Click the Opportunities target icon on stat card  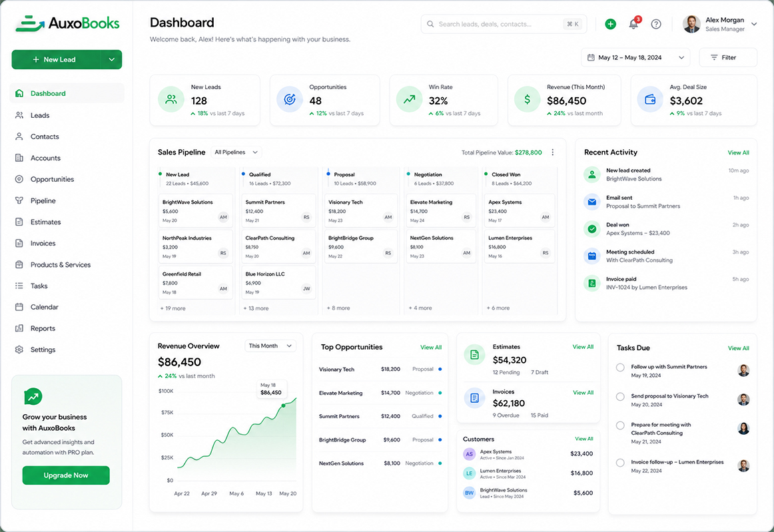click(x=290, y=99)
